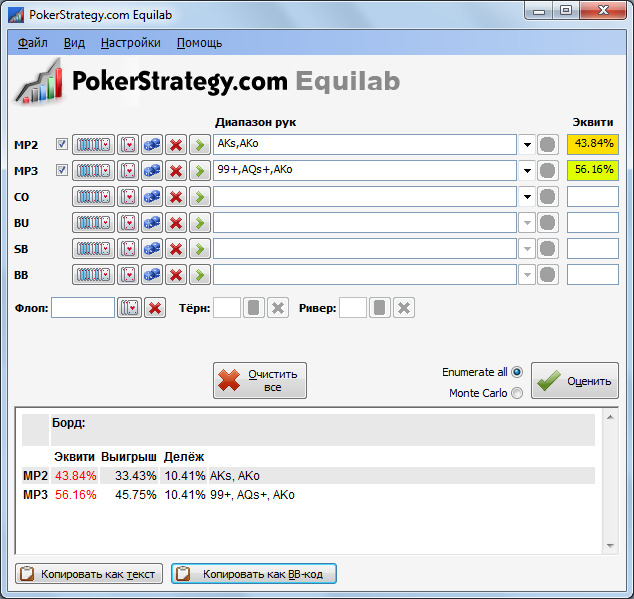Open card selector for CO row

[128, 197]
